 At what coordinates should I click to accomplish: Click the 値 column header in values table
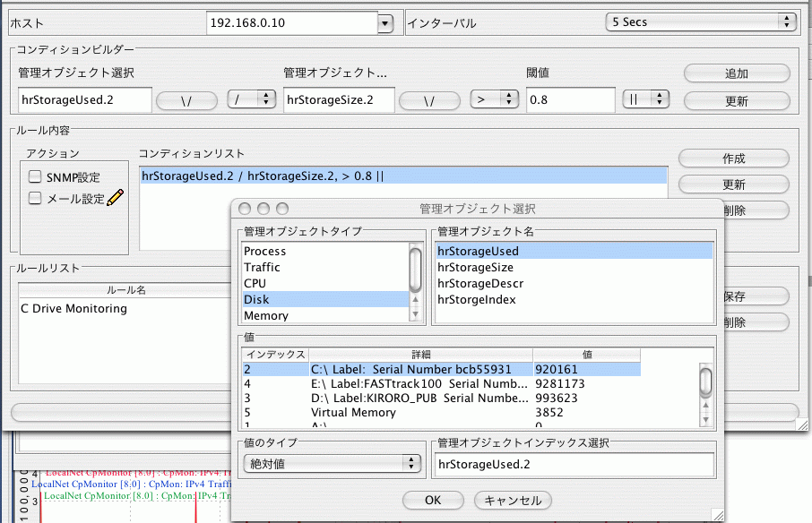point(587,355)
